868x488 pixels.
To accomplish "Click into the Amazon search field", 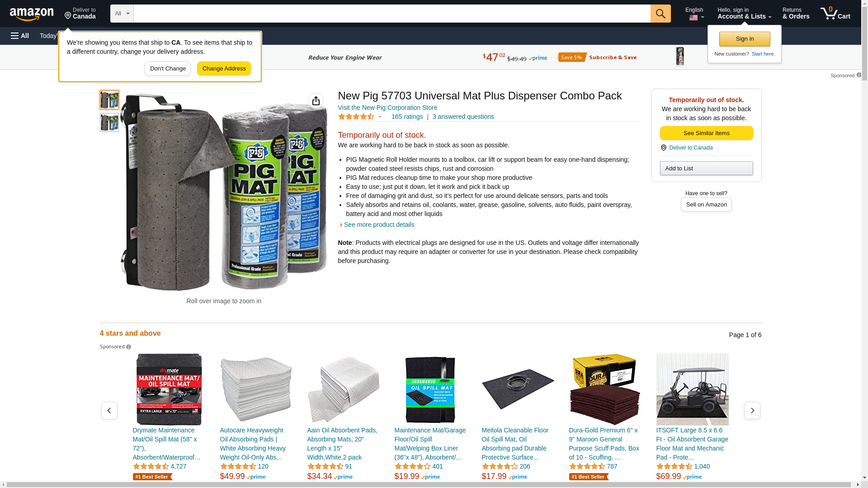I will (x=392, y=14).
